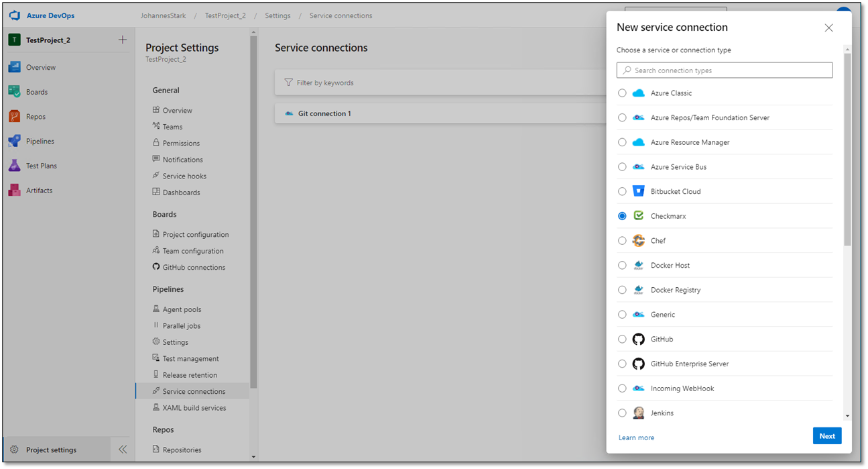Open the Test Plans hub icon
Image resolution: width=868 pixels, height=469 pixels.
tap(14, 166)
